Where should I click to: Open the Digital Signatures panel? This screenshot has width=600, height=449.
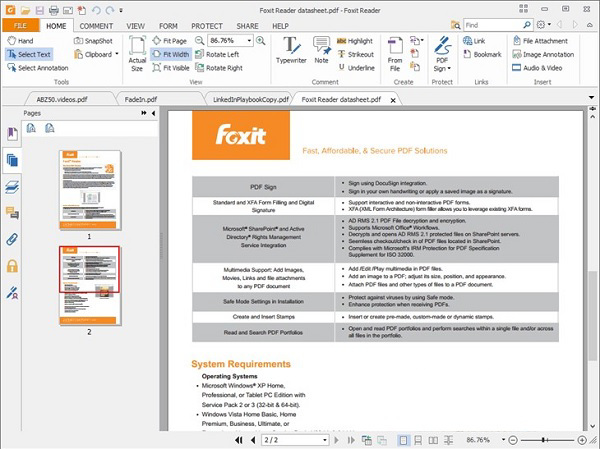[x=12, y=292]
